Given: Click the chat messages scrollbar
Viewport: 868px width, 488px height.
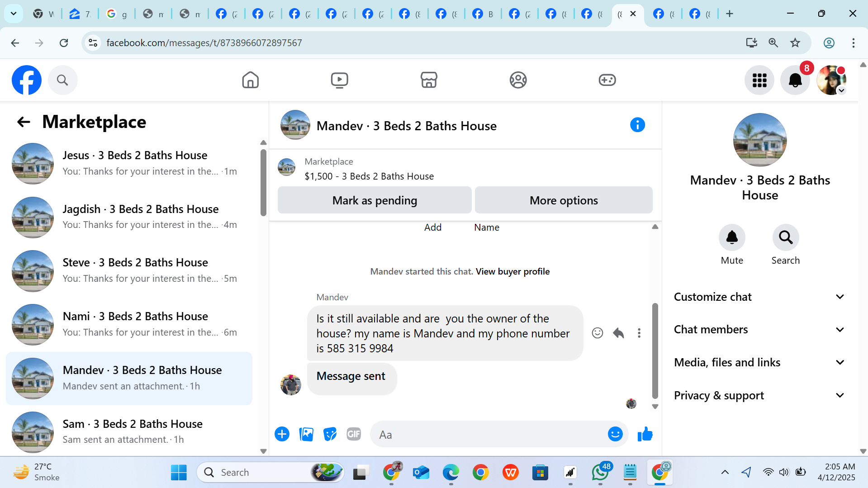Looking at the screenshot, I should point(655,351).
